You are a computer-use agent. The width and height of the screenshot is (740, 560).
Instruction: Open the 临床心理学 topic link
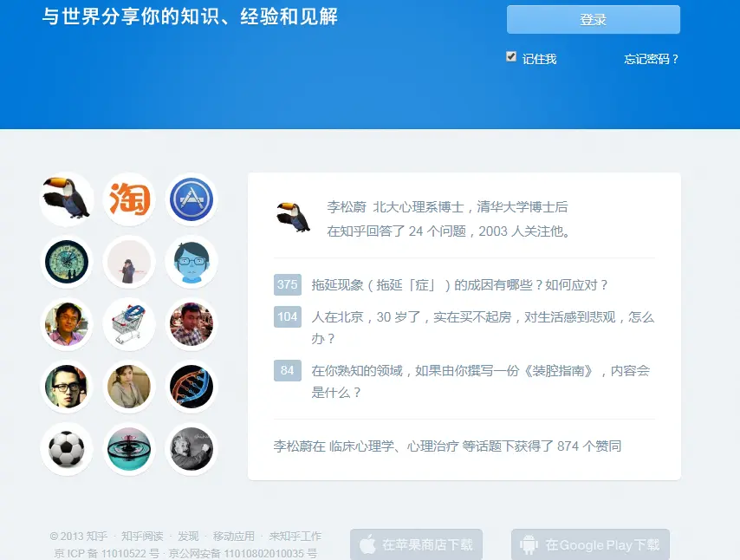(x=361, y=446)
